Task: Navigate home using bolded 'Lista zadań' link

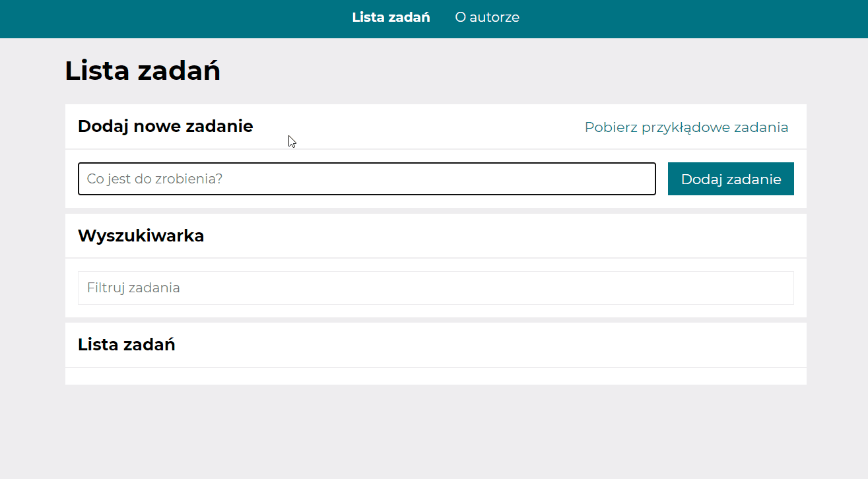Action: click(x=391, y=17)
